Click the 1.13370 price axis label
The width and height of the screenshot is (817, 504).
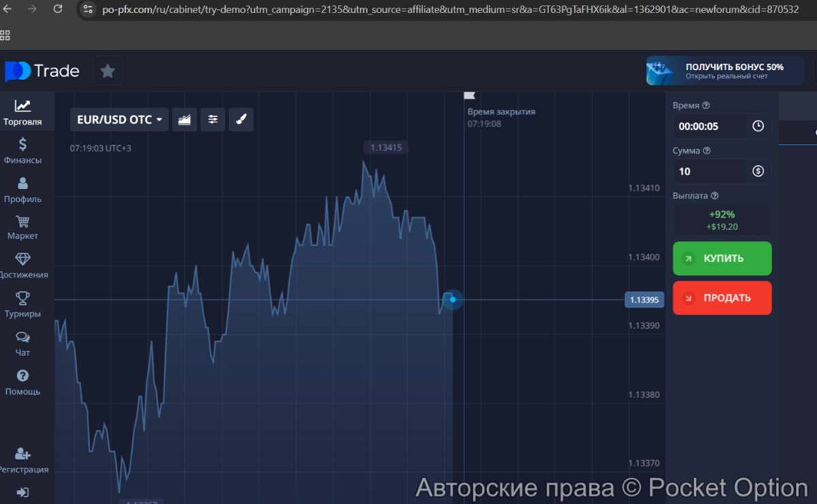(643, 463)
